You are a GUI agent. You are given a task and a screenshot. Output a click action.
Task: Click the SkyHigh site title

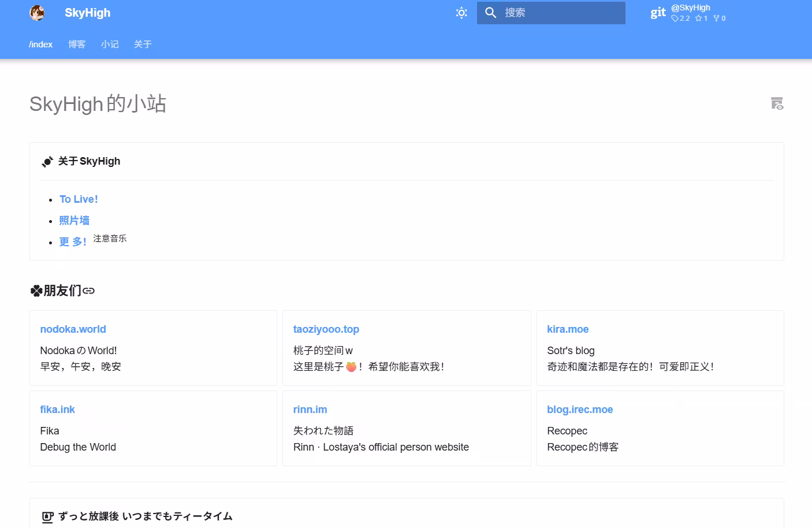(x=87, y=13)
